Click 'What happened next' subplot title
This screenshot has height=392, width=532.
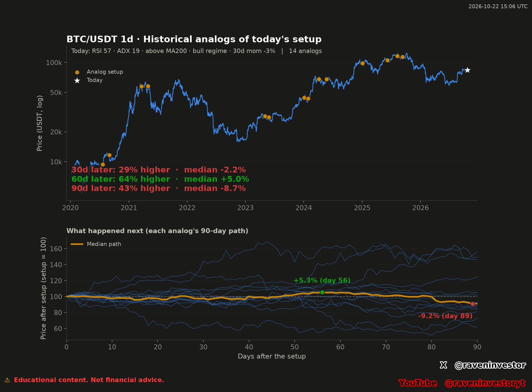(157, 231)
